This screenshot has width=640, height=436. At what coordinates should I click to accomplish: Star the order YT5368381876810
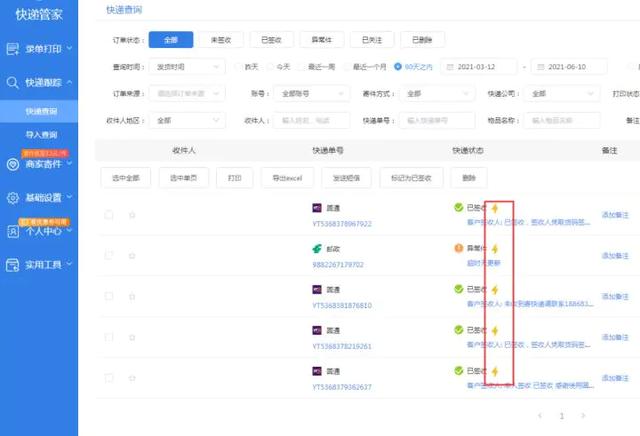pyautogui.click(x=132, y=296)
